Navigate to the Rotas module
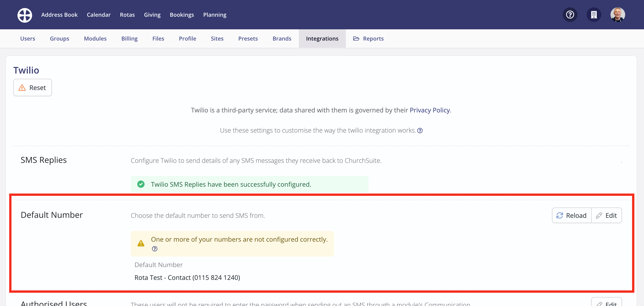This screenshot has width=644, height=306. point(127,15)
